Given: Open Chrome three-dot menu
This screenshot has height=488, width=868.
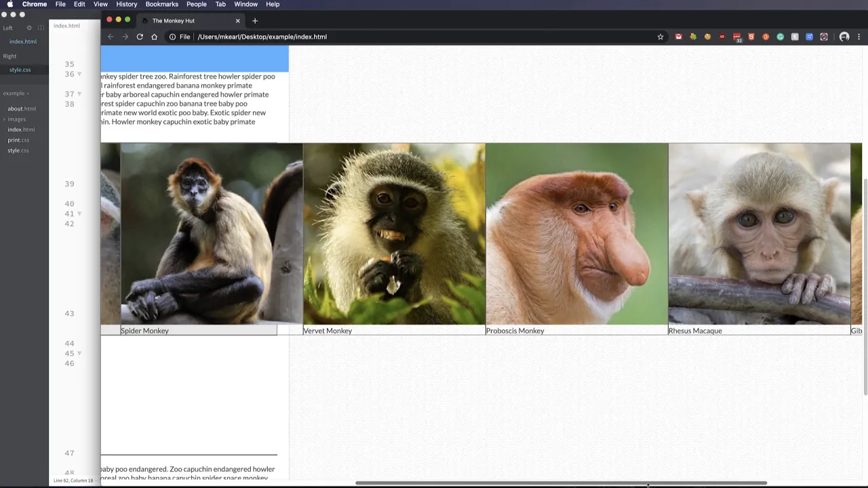Looking at the screenshot, I should click(x=859, y=37).
